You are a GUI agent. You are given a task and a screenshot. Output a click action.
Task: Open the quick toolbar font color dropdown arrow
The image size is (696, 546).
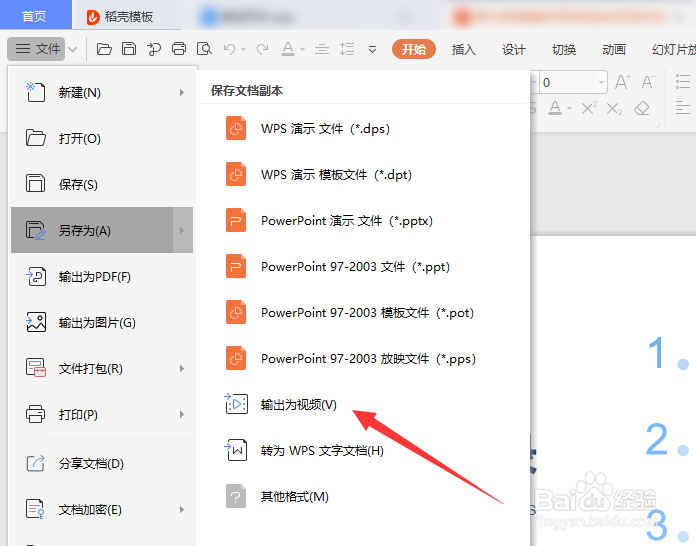tap(302, 49)
